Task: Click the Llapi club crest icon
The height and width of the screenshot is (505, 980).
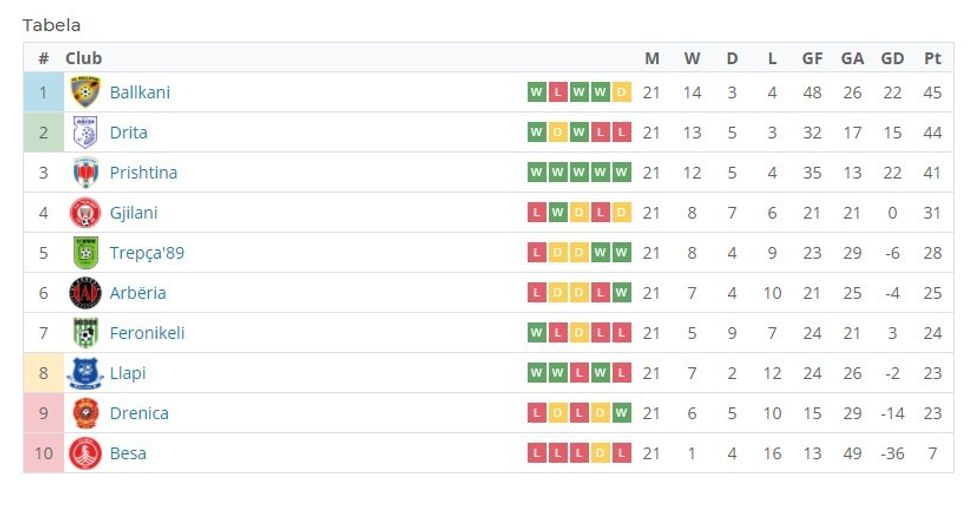Action: click(85, 373)
